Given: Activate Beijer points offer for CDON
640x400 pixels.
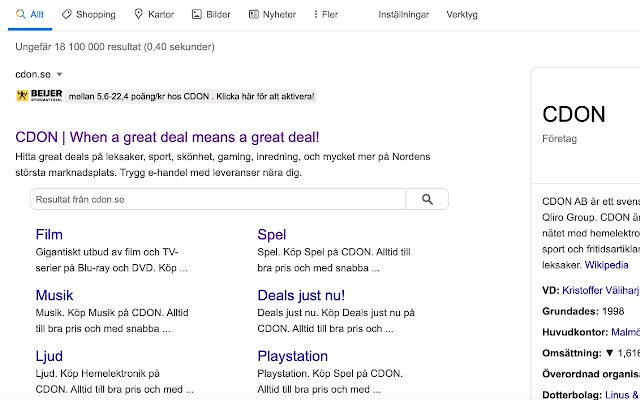Looking at the screenshot, I should tap(191, 97).
